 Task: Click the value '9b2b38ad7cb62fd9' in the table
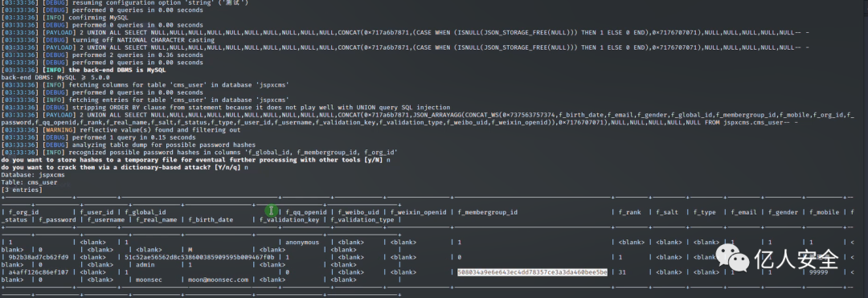pyautogui.click(x=39, y=258)
